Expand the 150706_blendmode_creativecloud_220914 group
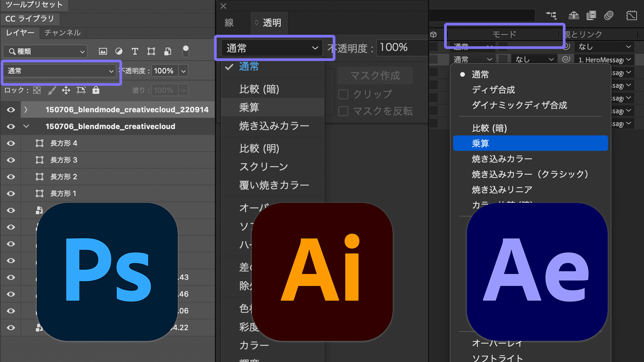 coord(26,110)
